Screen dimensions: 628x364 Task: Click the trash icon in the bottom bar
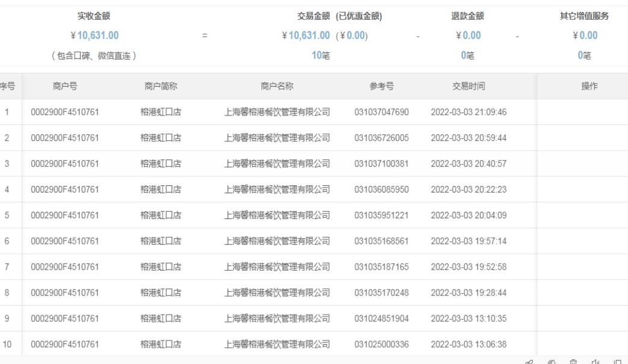573,362
